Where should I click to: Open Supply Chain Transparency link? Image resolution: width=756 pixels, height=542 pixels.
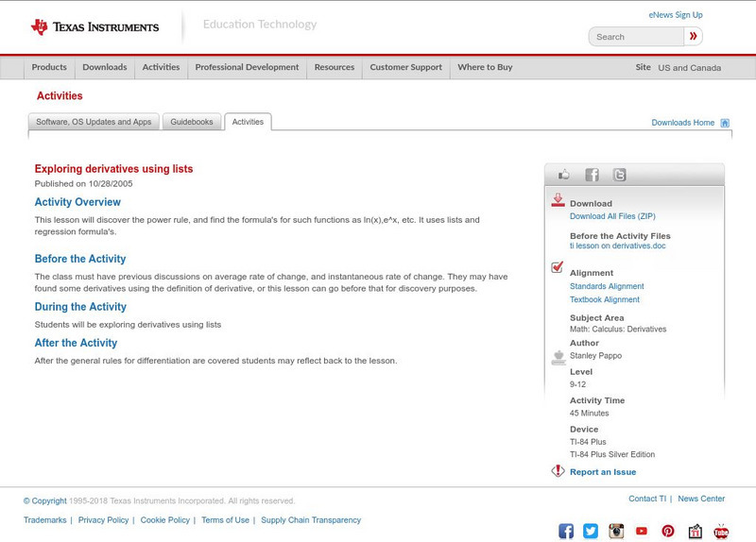click(x=311, y=520)
